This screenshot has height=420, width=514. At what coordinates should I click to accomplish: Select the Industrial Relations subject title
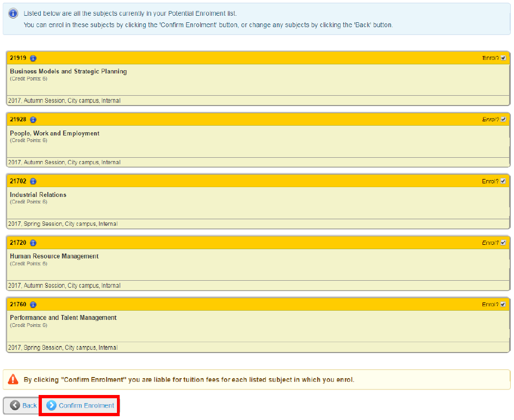[x=38, y=195]
